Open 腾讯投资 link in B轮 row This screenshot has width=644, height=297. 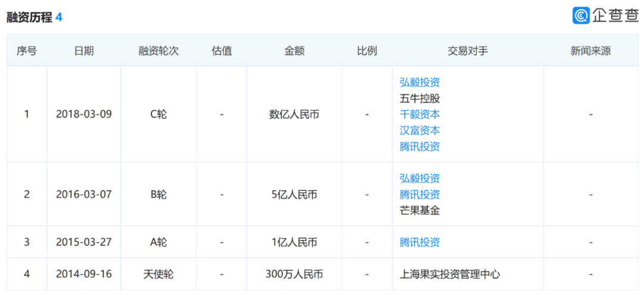(x=419, y=194)
